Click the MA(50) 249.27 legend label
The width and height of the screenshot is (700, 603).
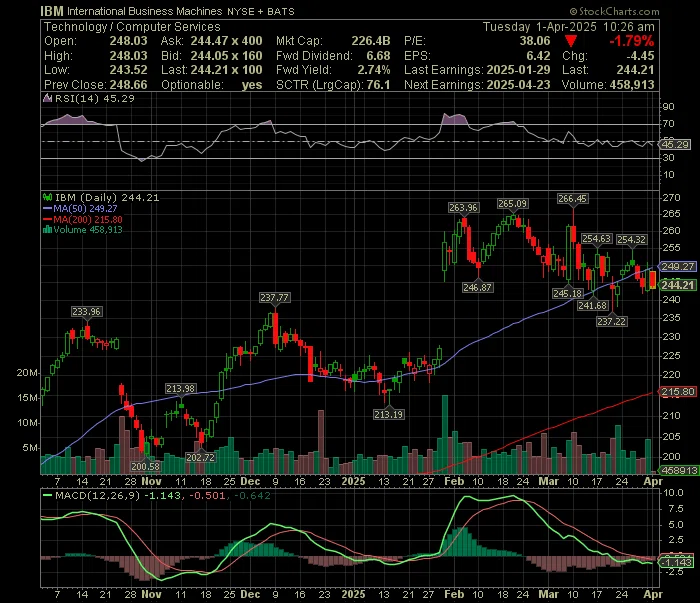pyautogui.click(x=85, y=208)
